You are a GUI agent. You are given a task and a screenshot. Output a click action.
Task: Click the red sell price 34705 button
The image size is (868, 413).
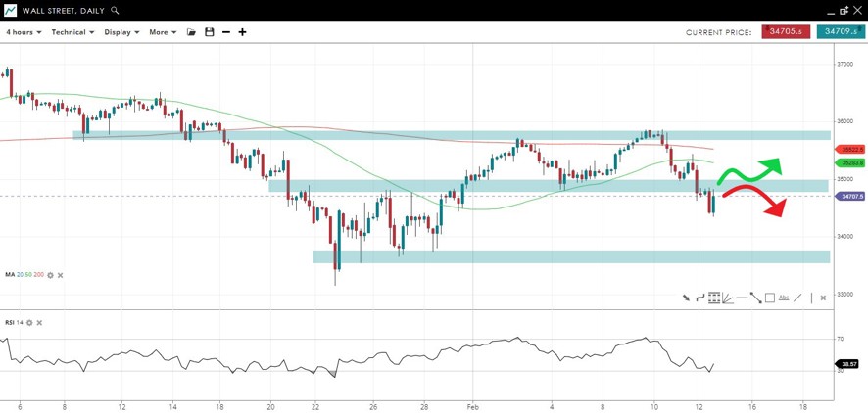click(x=786, y=32)
